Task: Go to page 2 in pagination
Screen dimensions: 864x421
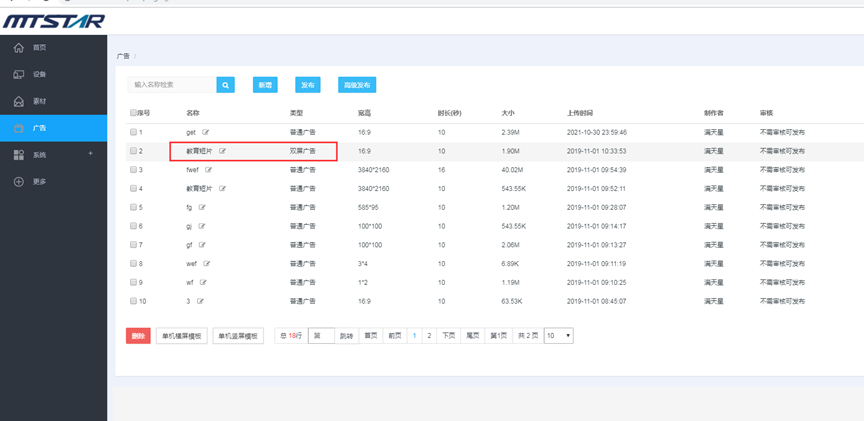Action: click(x=429, y=336)
